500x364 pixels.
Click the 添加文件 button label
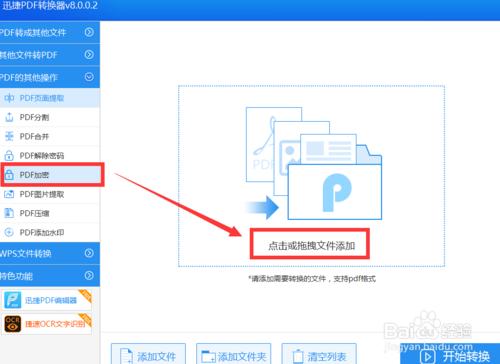156,357
